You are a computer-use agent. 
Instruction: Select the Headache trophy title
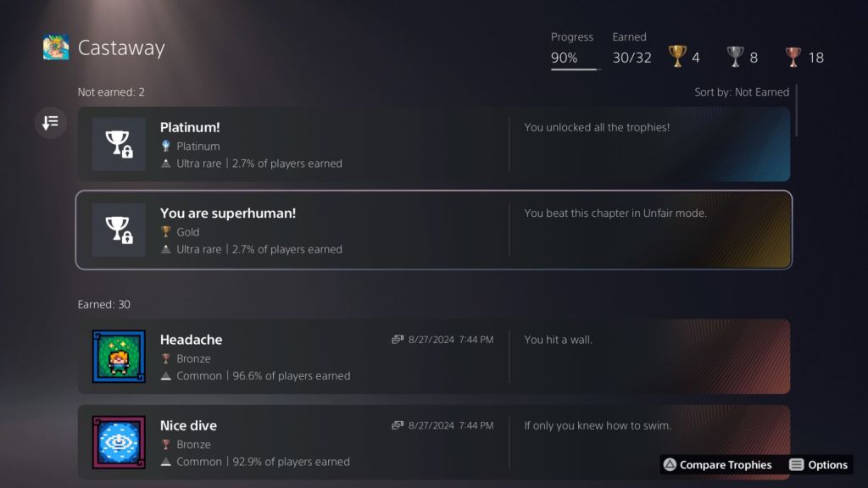191,340
